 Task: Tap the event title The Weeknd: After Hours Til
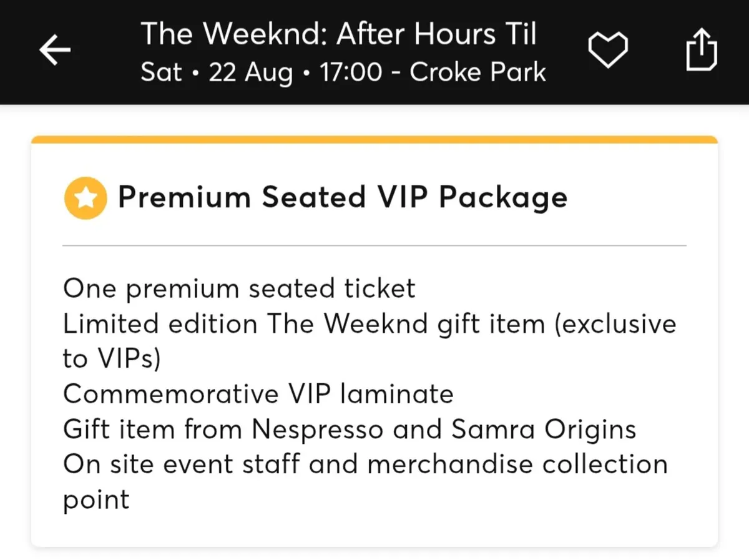pos(340,34)
